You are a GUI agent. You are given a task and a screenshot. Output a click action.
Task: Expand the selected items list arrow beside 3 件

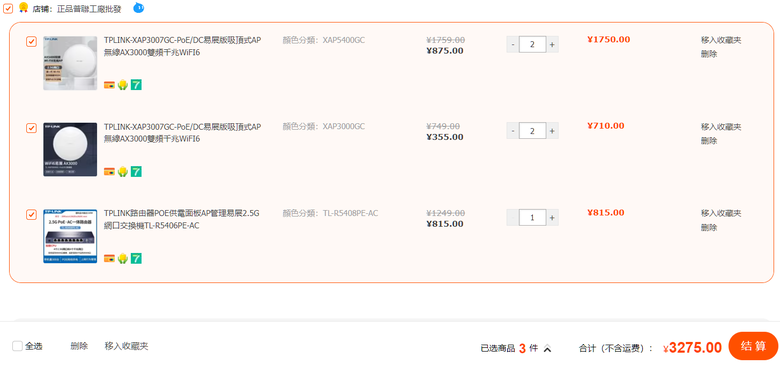coord(547,349)
